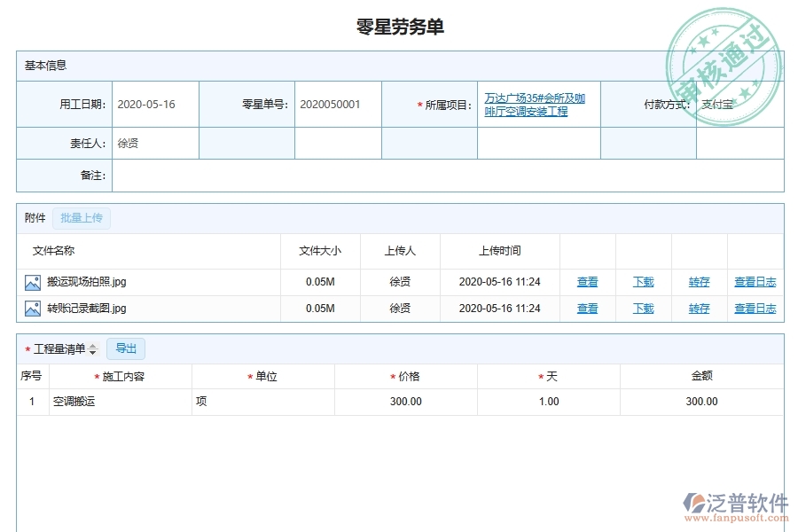Click 下载 for 转账记录截图.jpg

[643, 308]
